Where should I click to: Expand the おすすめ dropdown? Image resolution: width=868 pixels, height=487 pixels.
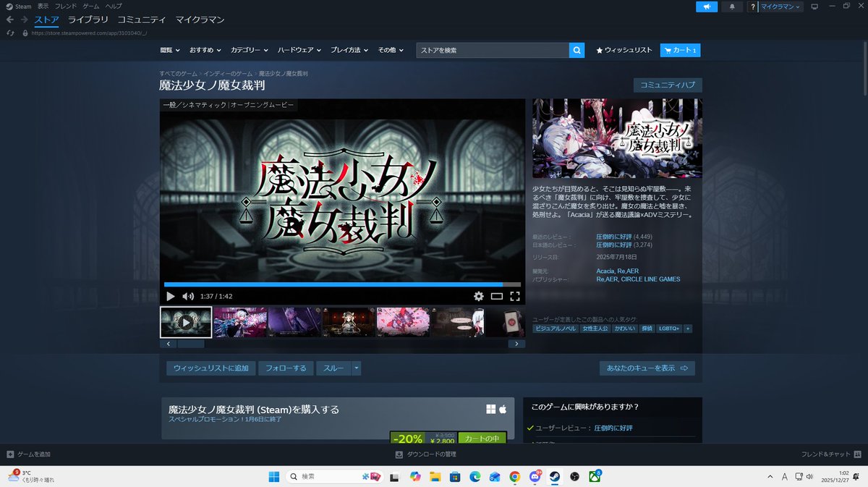pos(206,51)
